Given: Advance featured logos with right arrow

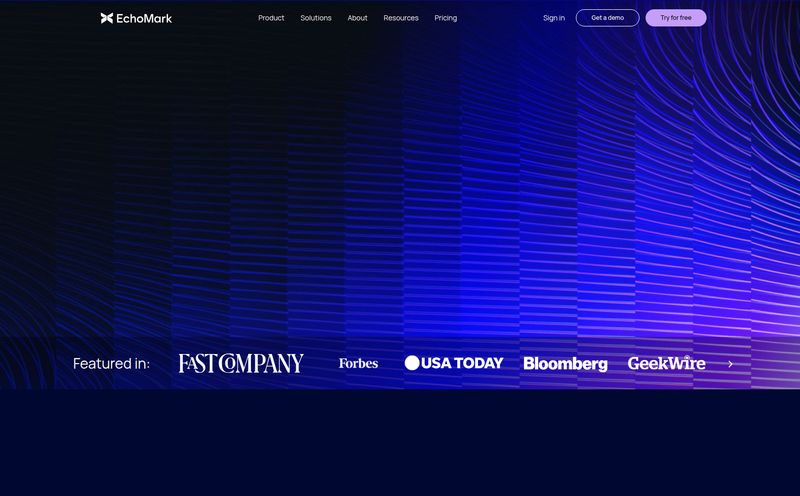Looking at the screenshot, I should pos(730,364).
